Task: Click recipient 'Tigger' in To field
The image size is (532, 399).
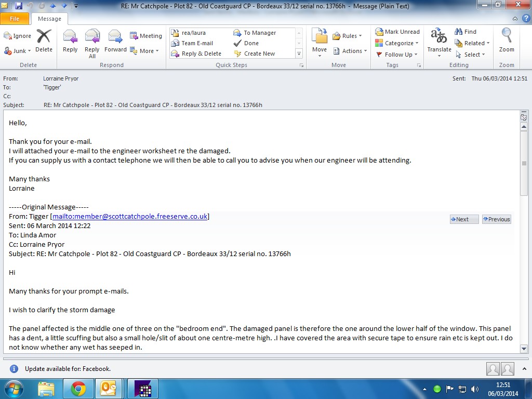Action: click(x=52, y=87)
